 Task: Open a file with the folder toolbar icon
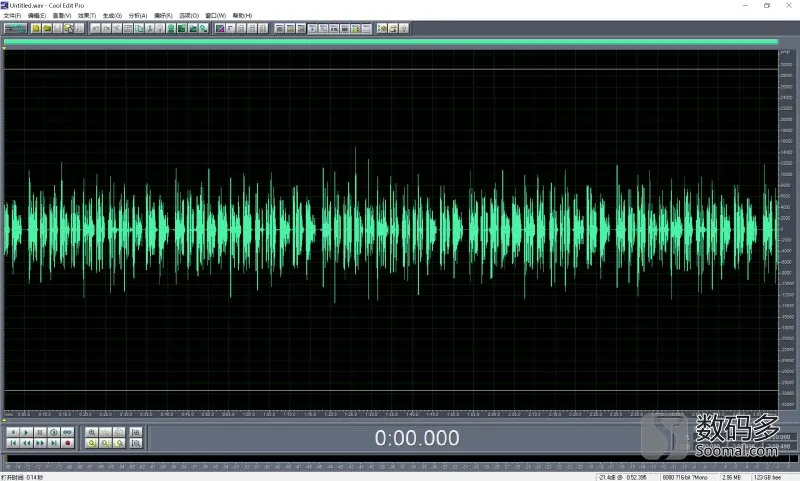tap(47, 29)
